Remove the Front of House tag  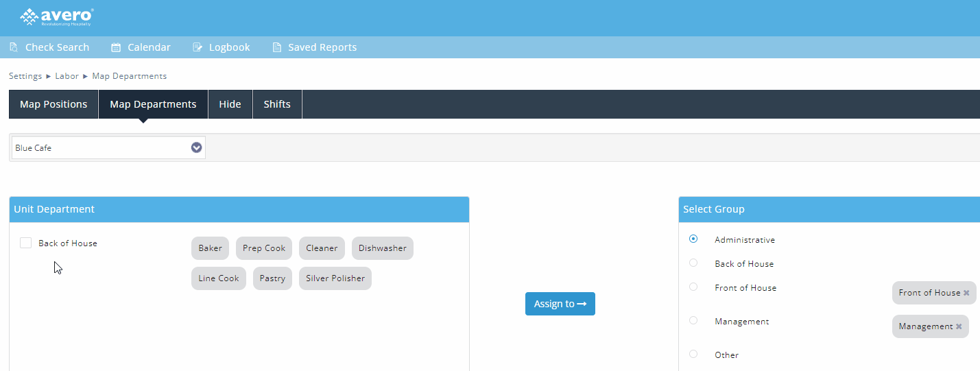coord(966,293)
